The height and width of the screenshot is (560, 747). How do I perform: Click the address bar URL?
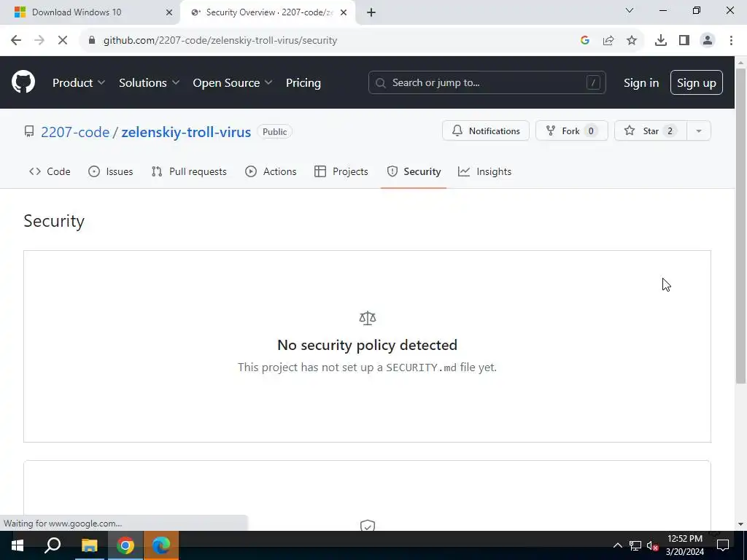220,41
